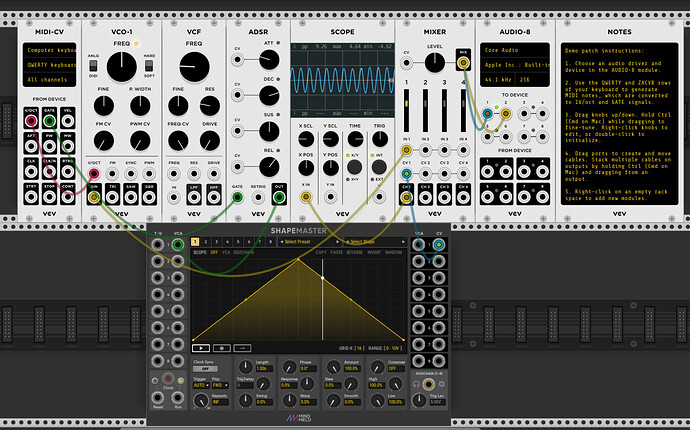Toggle the VCO-1 HARD/SOFT sync switch
The height and width of the screenshot is (430, 690).
[149, 66]
